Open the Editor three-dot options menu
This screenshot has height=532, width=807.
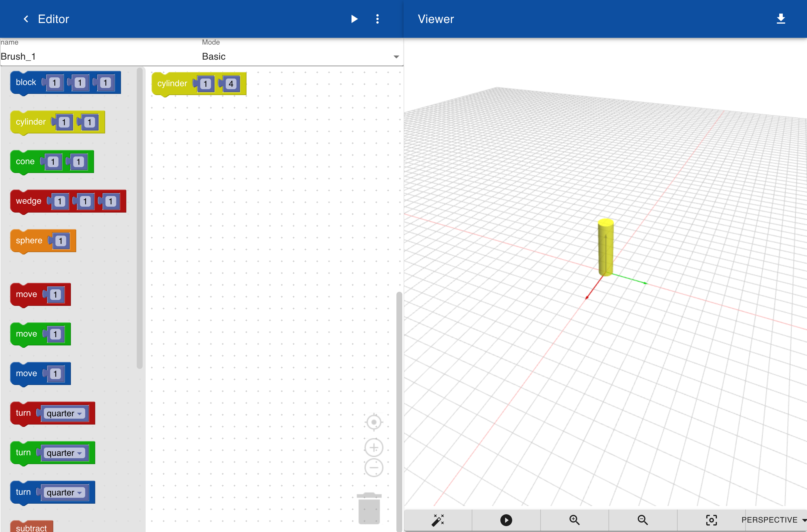point(377,19)
